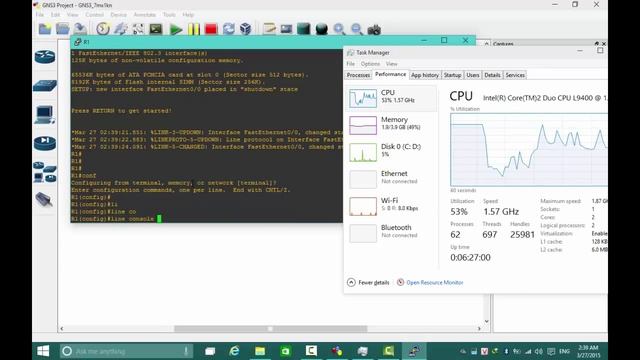This screenshot has width=640, height=360.
Task: Open GNS3 Device menu
Action: (118, 15)
